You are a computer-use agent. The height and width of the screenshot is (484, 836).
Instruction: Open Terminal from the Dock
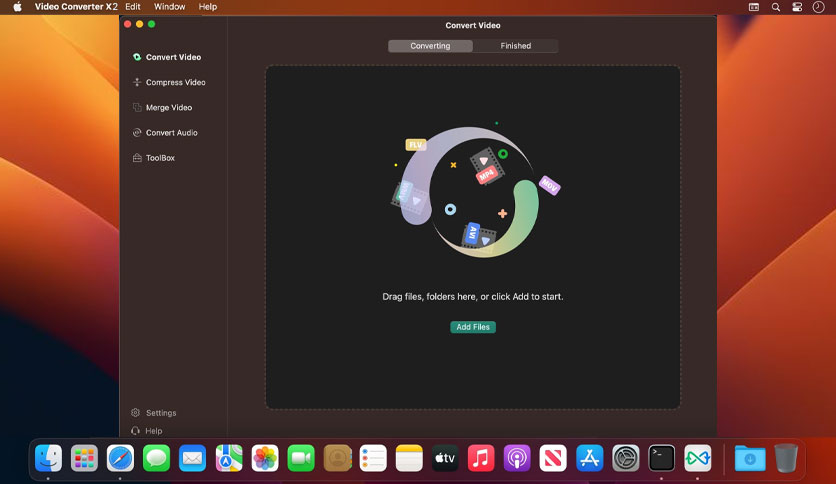coord(662,458)
